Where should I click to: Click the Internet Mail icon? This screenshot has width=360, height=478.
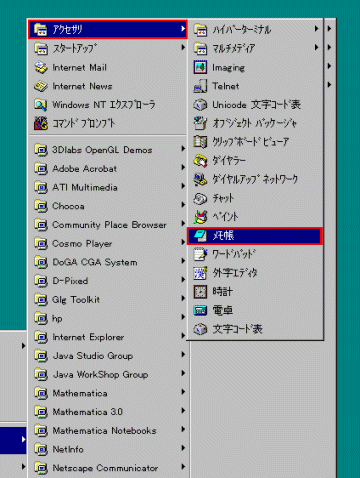[x=41, y=67]
